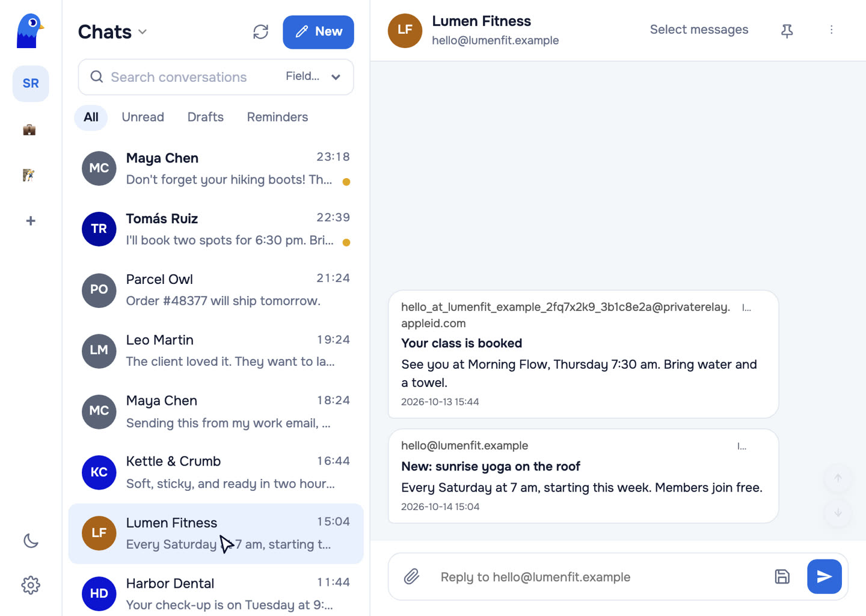The height and width of the screenshot is (616, 866).
Task: Refresh the conversation list
Action: click(x=260, y=32)
